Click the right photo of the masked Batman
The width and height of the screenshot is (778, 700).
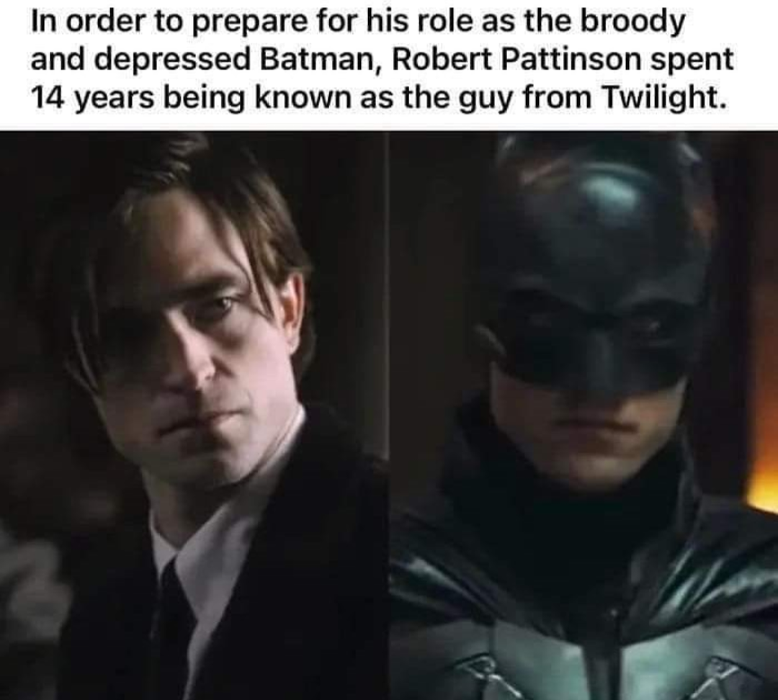583,416
